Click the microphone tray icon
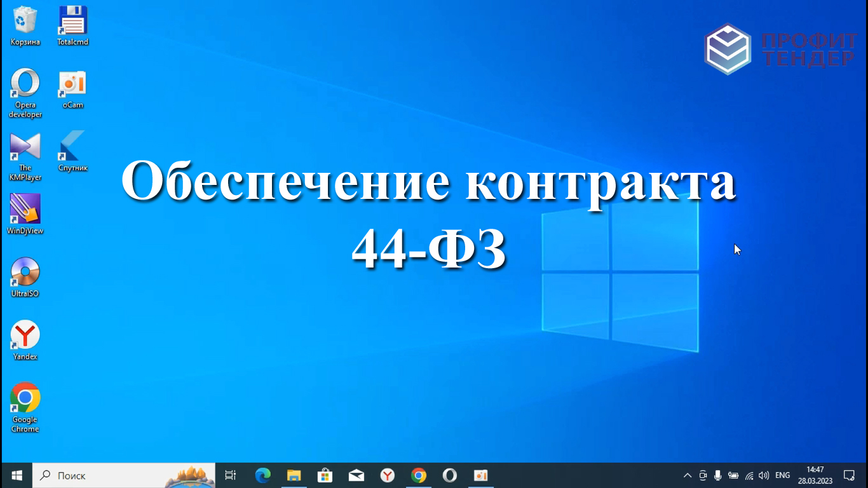Image resolution: width=868 pixels, height=488 pixels. (717, 475)
